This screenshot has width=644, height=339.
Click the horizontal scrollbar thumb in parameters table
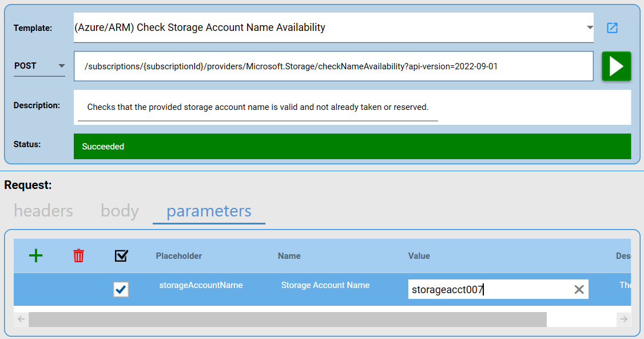tap(287, 319)
